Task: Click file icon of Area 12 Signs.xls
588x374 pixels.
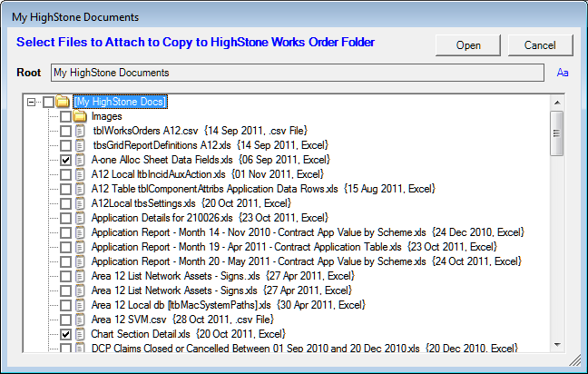Action: click(80, 290)
